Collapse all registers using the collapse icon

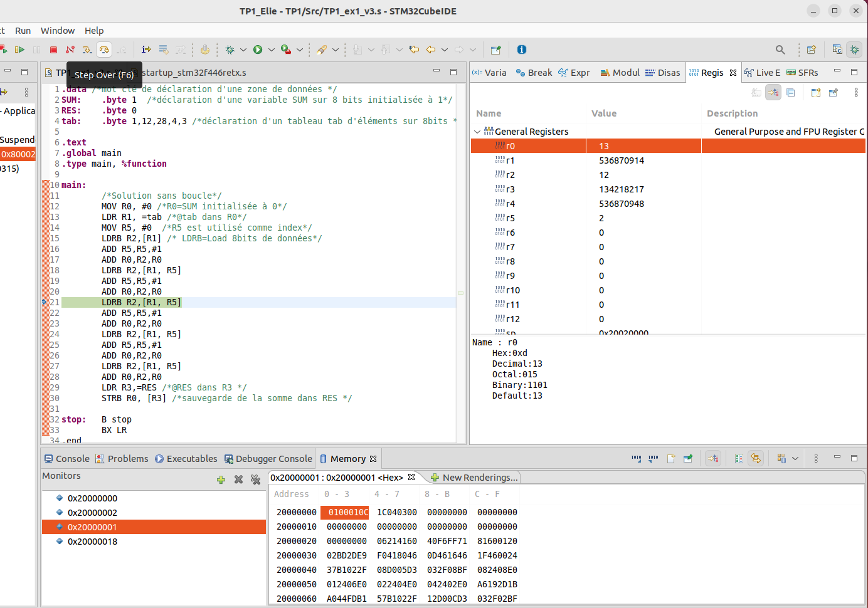[791, 93]
